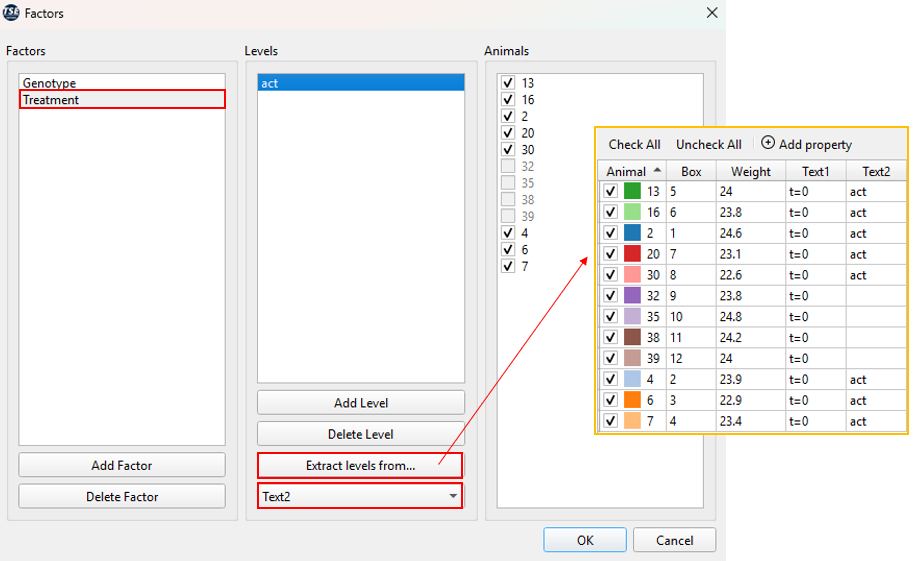Toggle checkbox for animal 7 in table
Screen dimensions: 915x561
[x=610, y=421]
